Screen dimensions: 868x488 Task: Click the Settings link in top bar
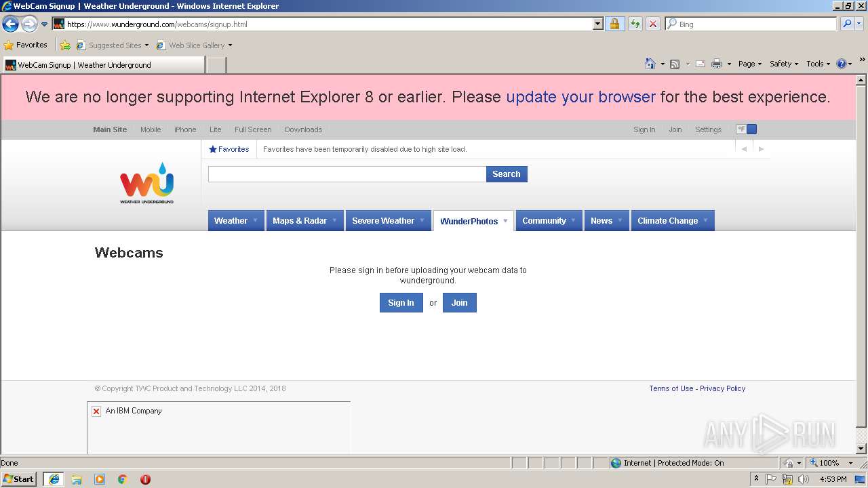[708, 129]
